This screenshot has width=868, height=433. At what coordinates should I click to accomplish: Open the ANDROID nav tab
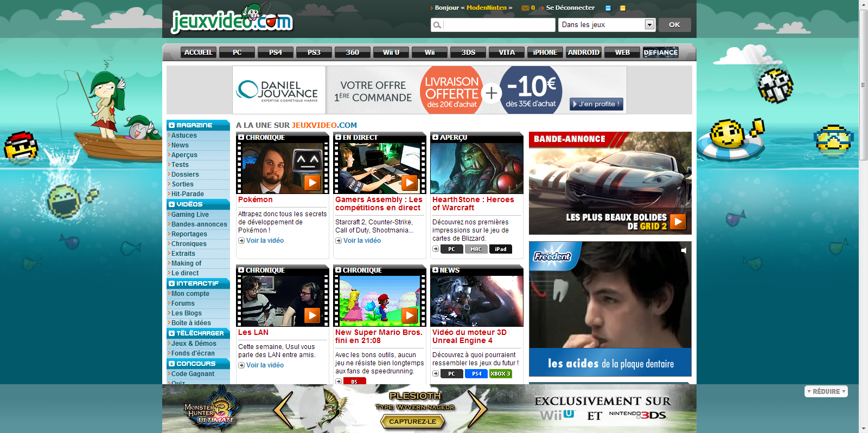(584, 53)
